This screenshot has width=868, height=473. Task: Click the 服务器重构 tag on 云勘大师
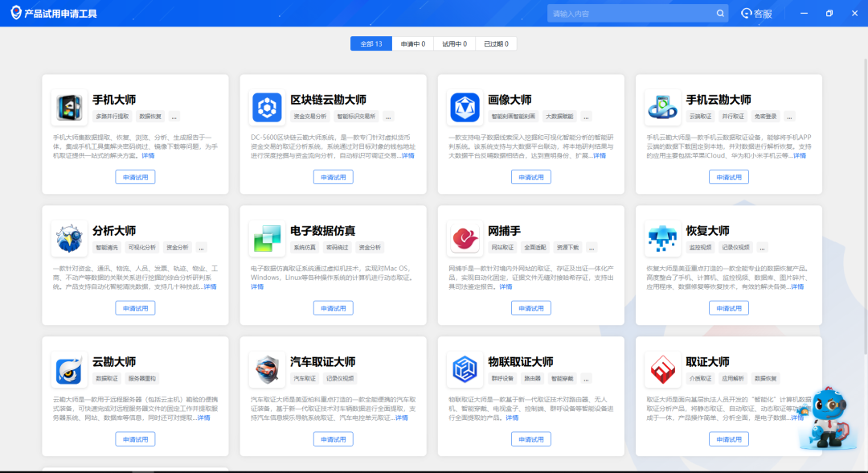(142, 379)
